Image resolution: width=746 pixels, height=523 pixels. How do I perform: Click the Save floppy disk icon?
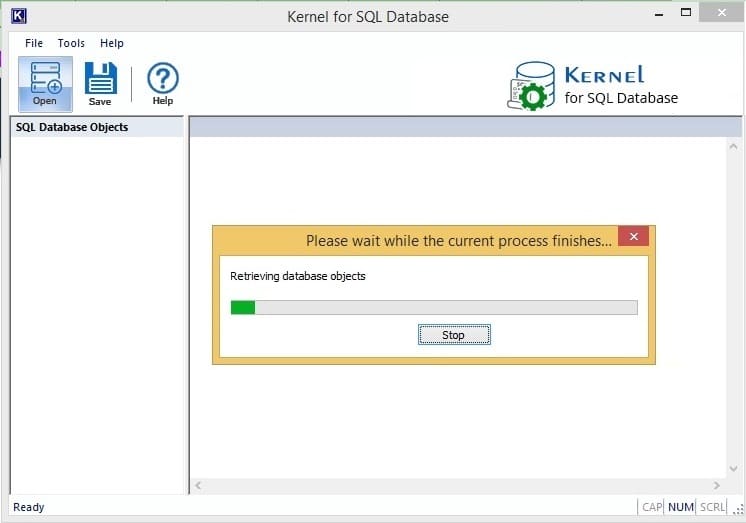coord(100,84)
